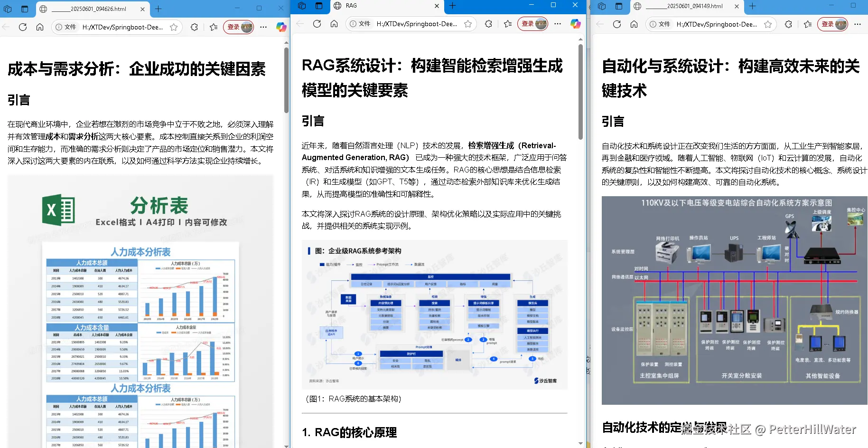
Task: Click file info icon in middle window address bar
Action: tap(353, 24)
